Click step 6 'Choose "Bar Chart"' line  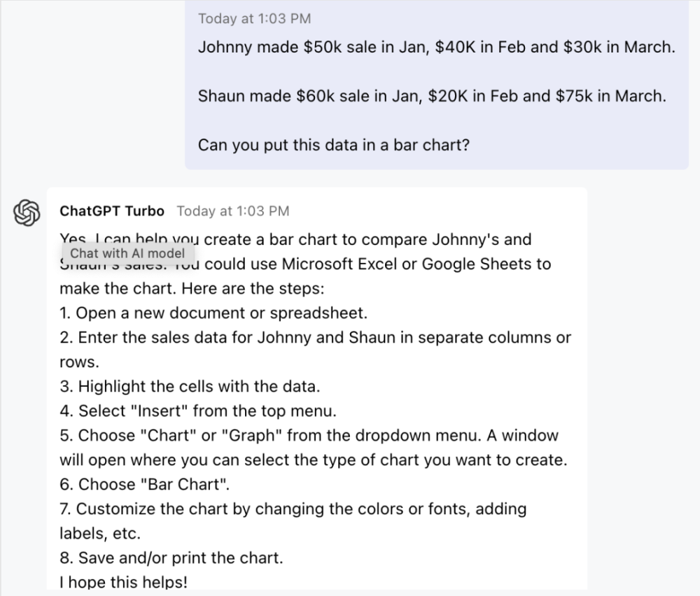144,484
